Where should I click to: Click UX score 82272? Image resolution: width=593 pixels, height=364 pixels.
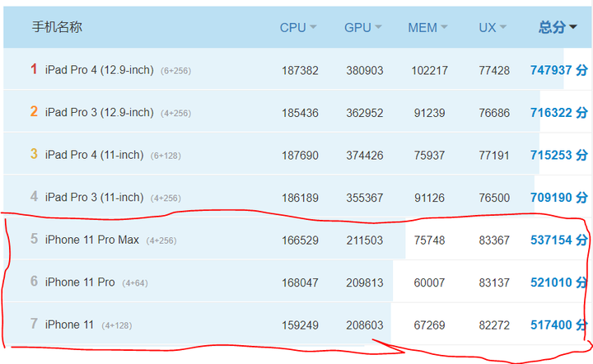494,325
